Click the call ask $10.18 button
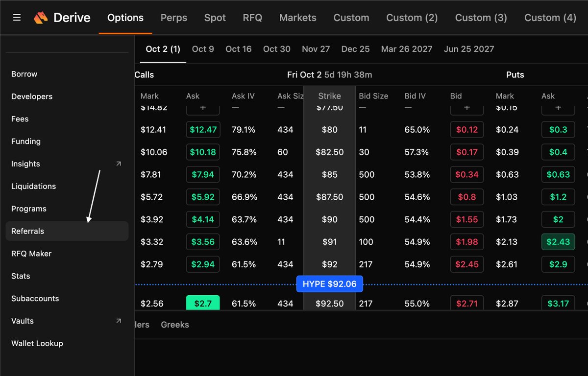588x376 pixels. pos(203,152)
